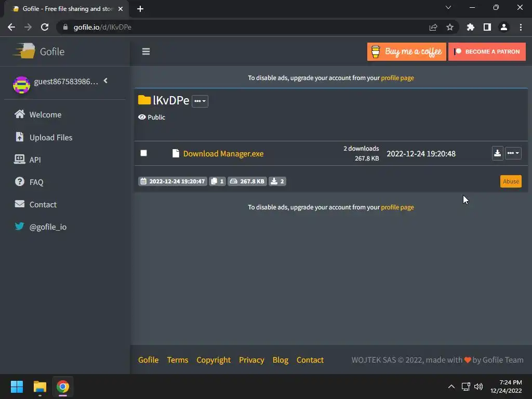Screen dimensions: 532x399
Task: Select Download Manager.exe checkbox
Action: point(144,153)
